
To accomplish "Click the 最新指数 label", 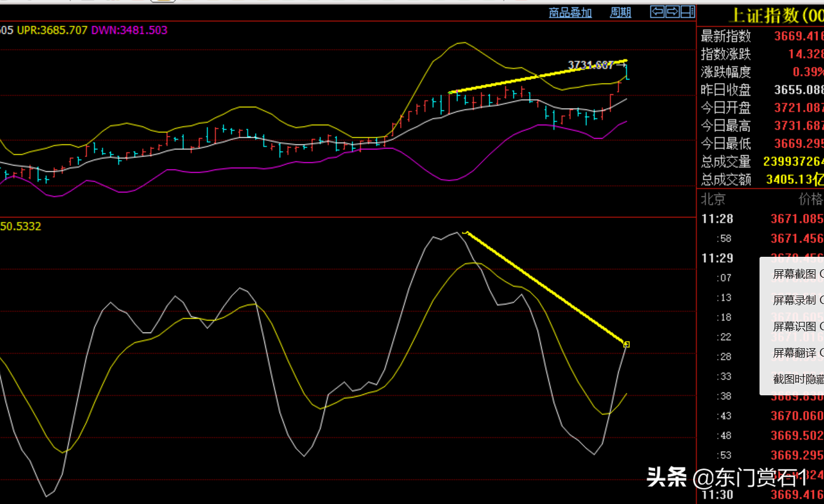I will coord(725,36).
